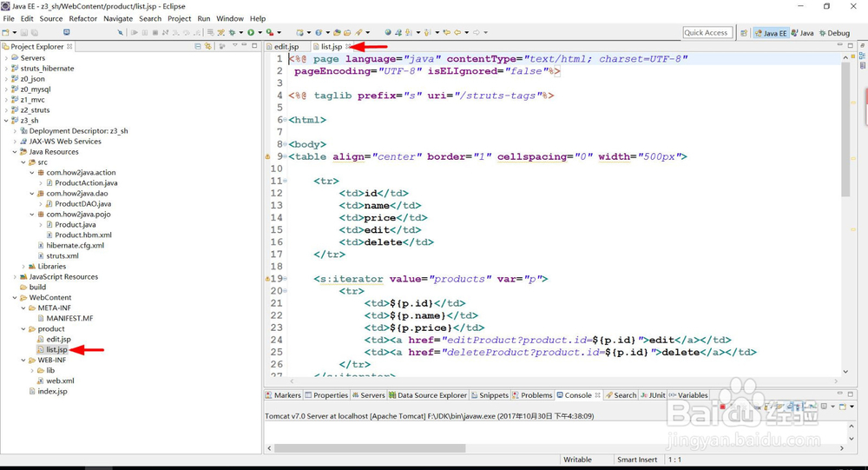Click the Run green play toolbar button

click(251, 32)
